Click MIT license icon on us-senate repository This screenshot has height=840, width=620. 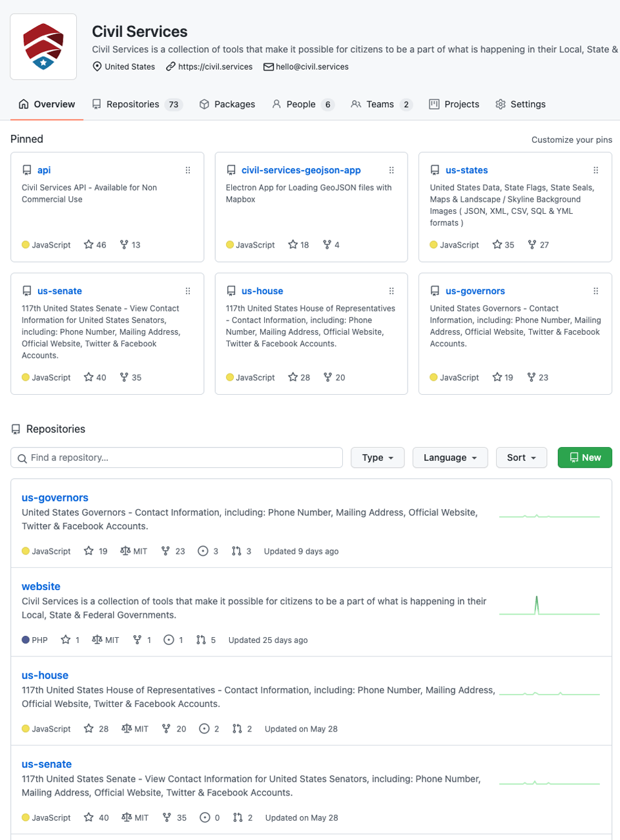127,817
